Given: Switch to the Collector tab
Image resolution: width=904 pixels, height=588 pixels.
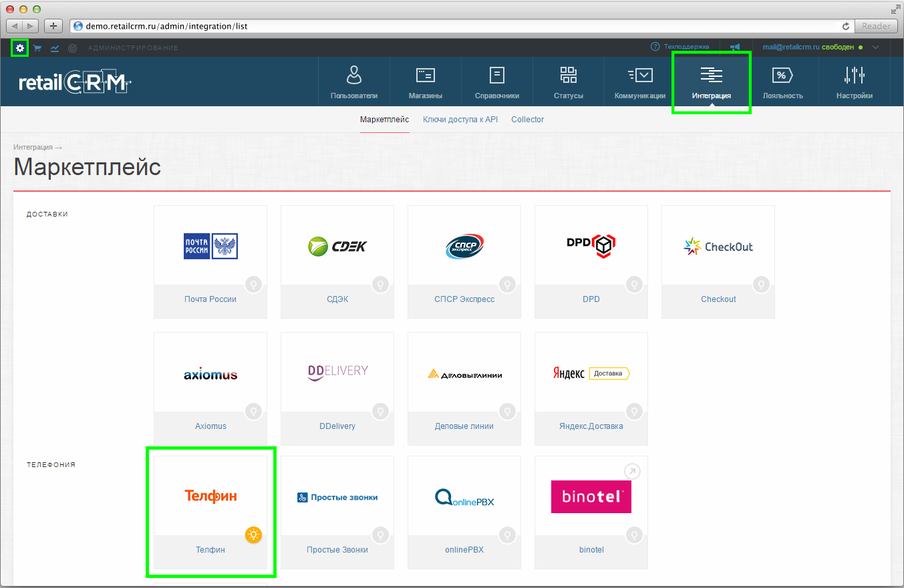Looking at the screenshot, I should (x=528, y=120).
